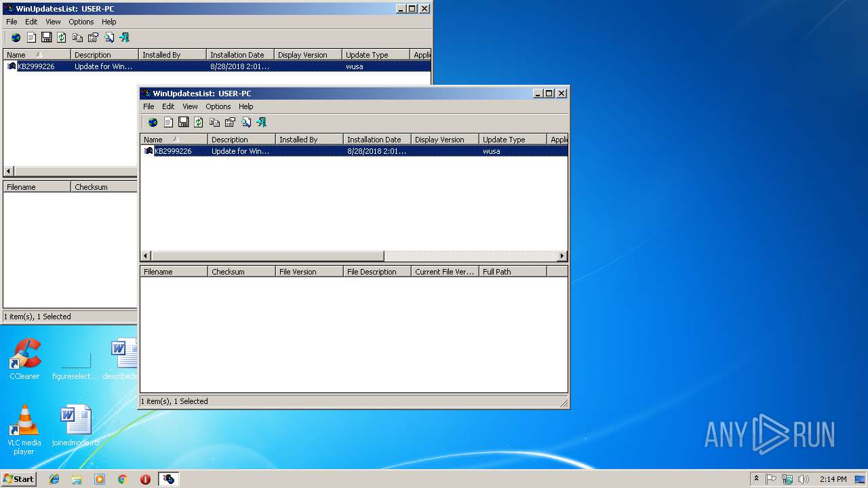Click Filename column header in front window lower pane
Screen dimensions: 868x488
(x=174, y=272)
